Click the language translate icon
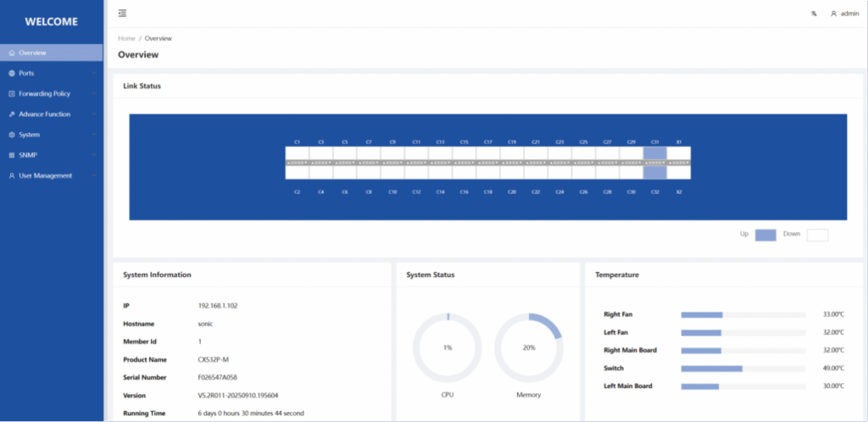Screen dimensions: 868x422 pyautogui.click(x=814, y=14)
